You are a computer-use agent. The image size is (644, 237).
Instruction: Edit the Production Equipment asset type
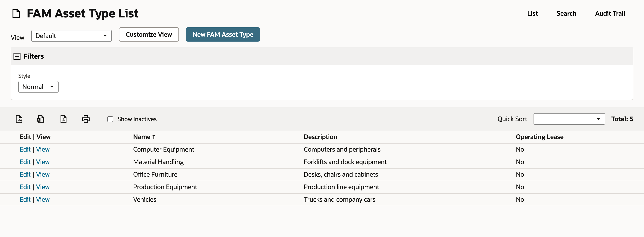coord(25,187)
